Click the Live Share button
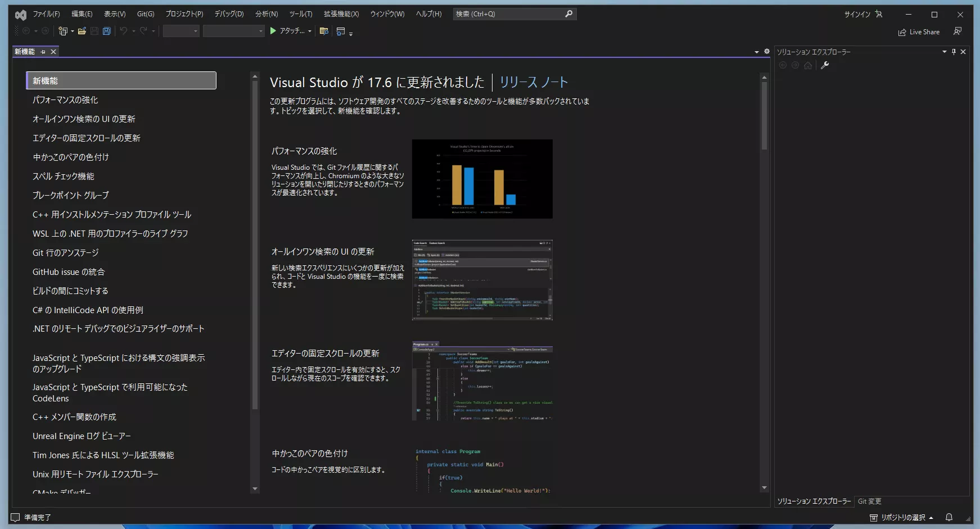Image resolution: width=980 pixels, height=529 pixels. tap(919, 32)
